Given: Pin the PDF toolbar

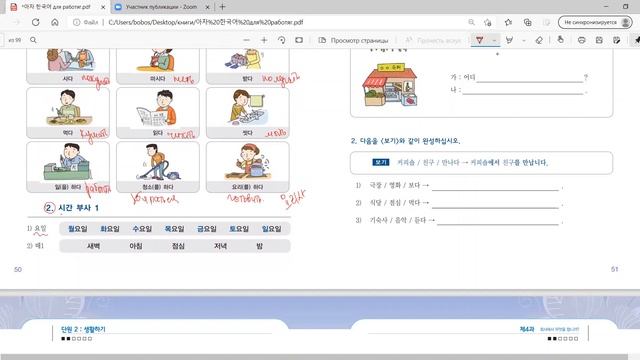Looking at the screenshot, I should pyautogui.click(x=636, y=40).
